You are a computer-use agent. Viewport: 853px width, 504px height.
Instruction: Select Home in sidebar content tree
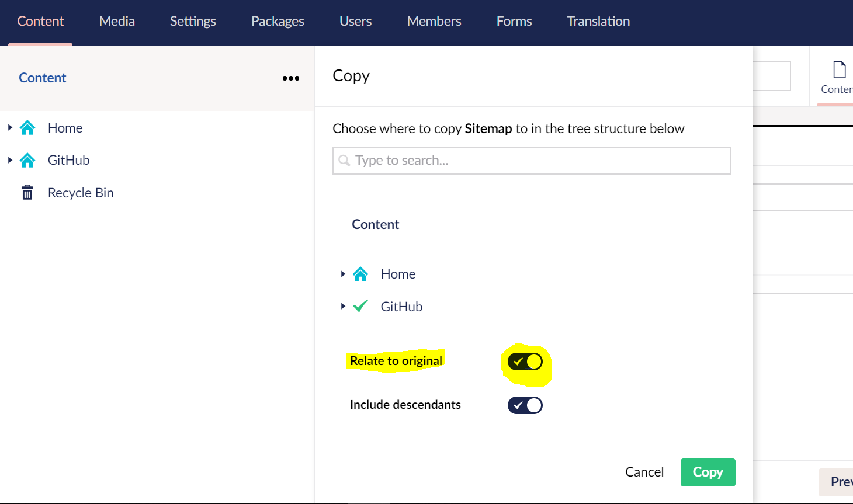pos(65,128)
